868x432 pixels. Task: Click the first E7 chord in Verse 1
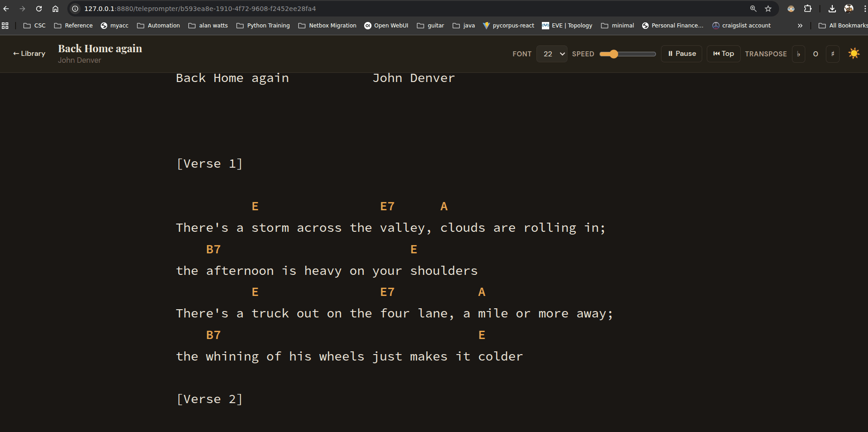coord(387,207)
